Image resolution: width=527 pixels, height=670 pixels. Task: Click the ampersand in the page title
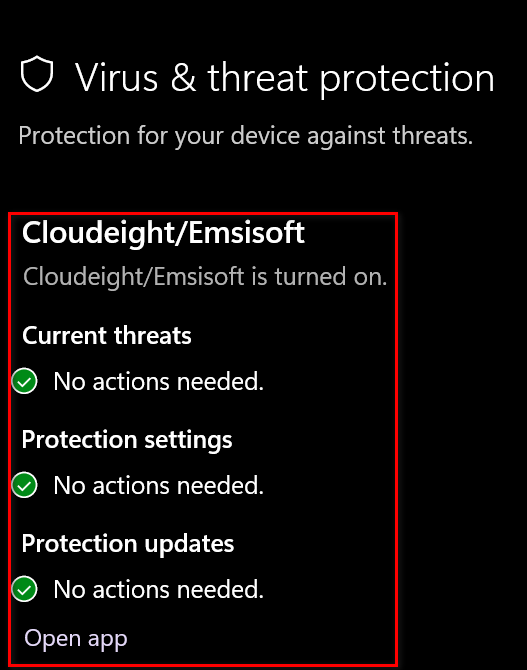[183, 77]
